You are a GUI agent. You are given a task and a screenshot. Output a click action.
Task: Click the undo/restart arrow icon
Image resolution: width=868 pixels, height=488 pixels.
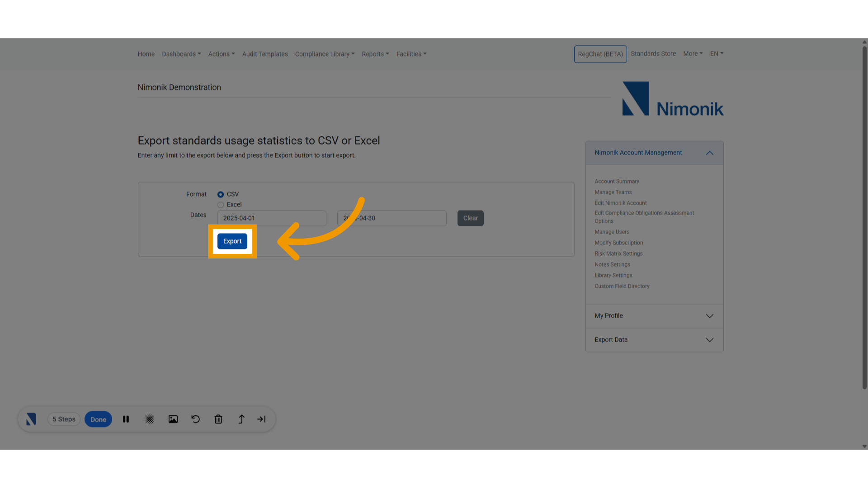pyautogui.click(x=195, y=419)
